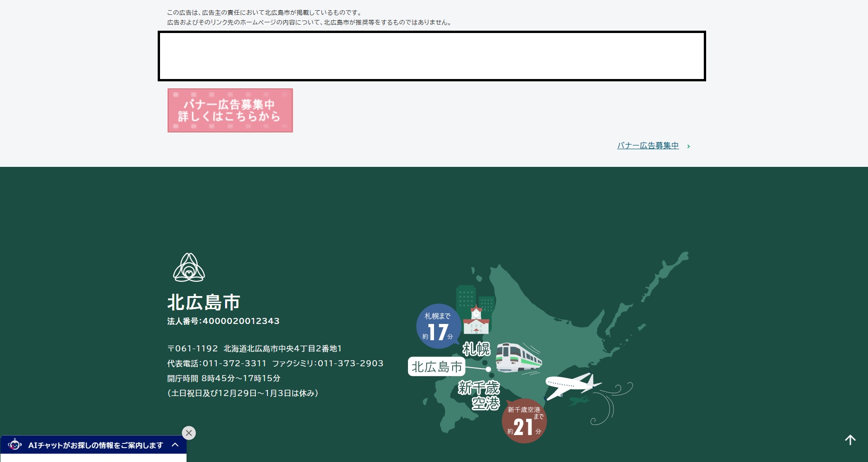Screen dimensions: 868x462
Task: Click the 北広島市 footer heading
Action: pyautogui.click(x=204, y=302)
